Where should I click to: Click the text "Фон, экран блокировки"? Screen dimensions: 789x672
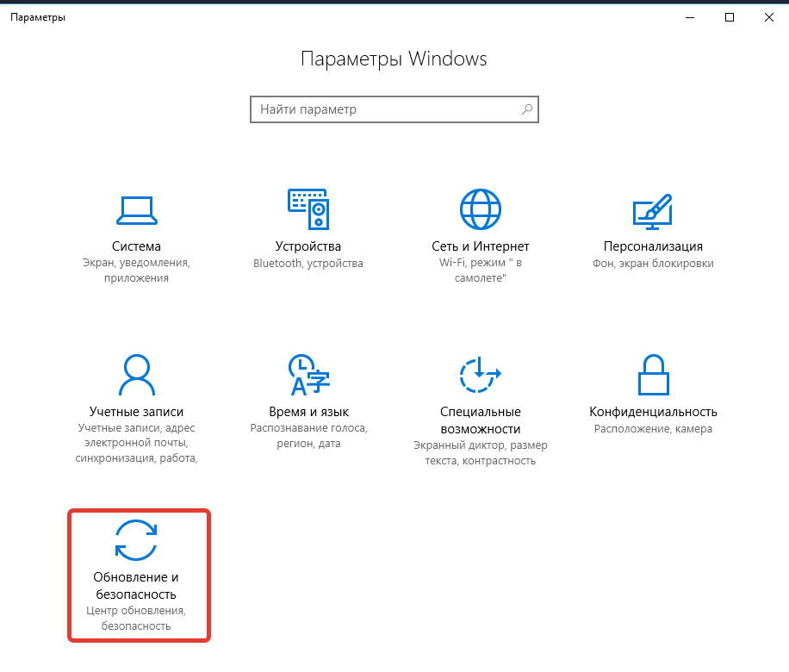click(x=653, y=264)
